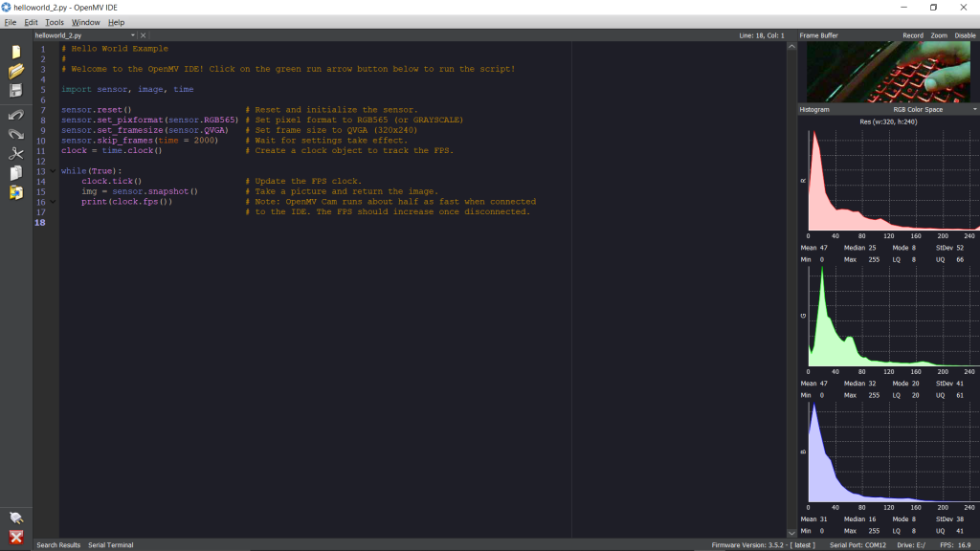Cut selection with the scissors icon

tap(15, 153)
